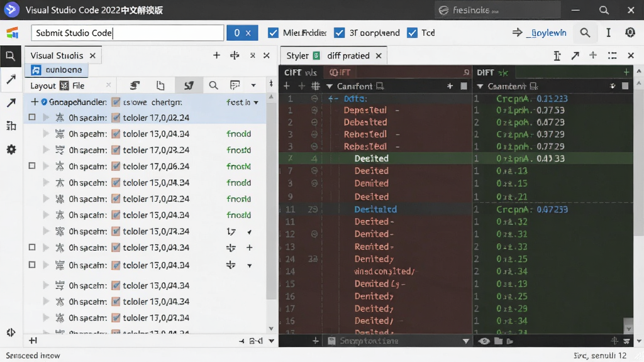Viewport: 644px width, 362px height.
Task: Click the search icon in Layout toolbar
Action: 213,85
